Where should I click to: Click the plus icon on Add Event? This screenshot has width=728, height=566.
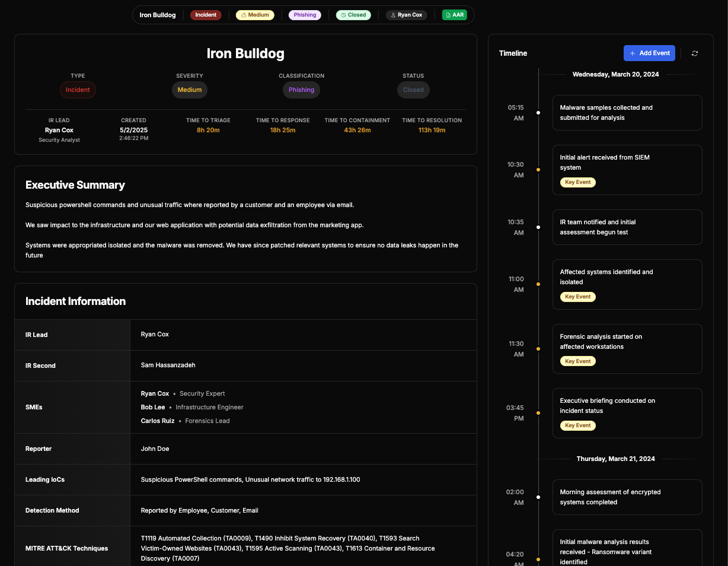point(631,53)
